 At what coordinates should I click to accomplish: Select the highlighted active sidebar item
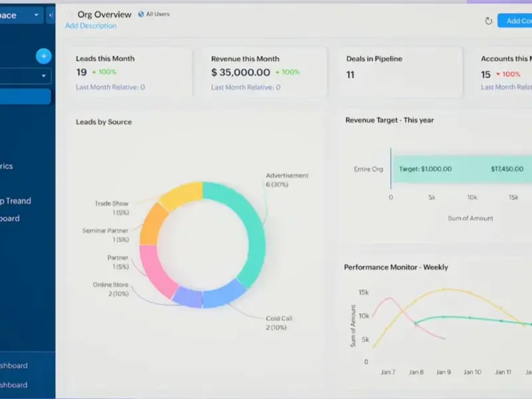pos(25,97)
